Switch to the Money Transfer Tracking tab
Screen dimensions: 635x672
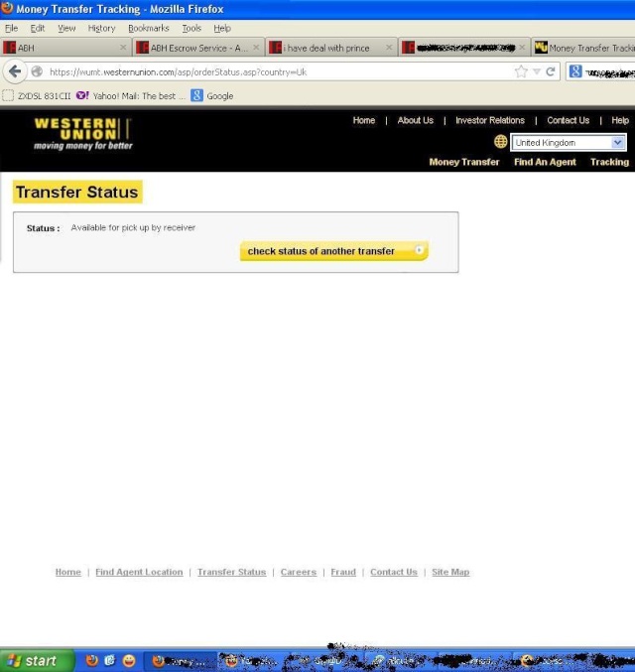click(x=583, y=48)
